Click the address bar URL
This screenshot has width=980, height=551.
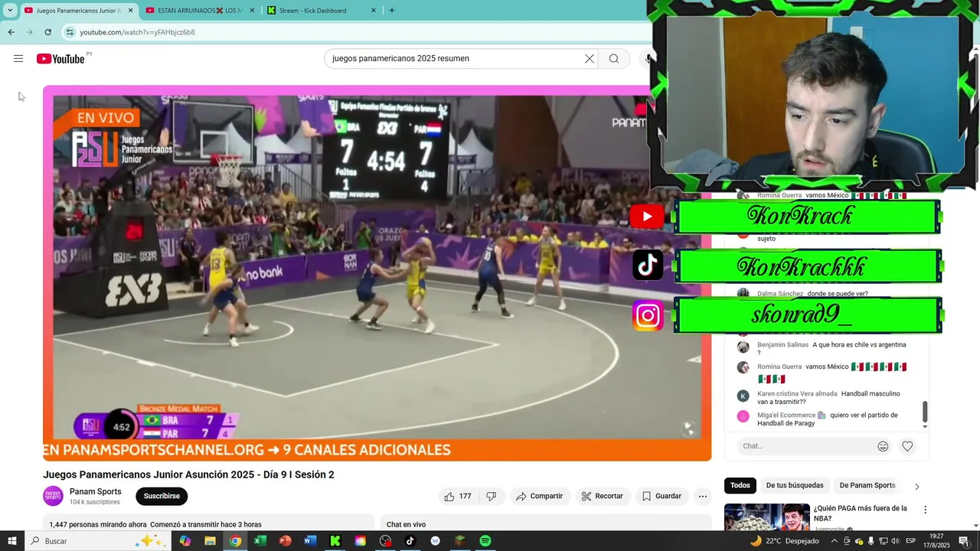(137, 32)
